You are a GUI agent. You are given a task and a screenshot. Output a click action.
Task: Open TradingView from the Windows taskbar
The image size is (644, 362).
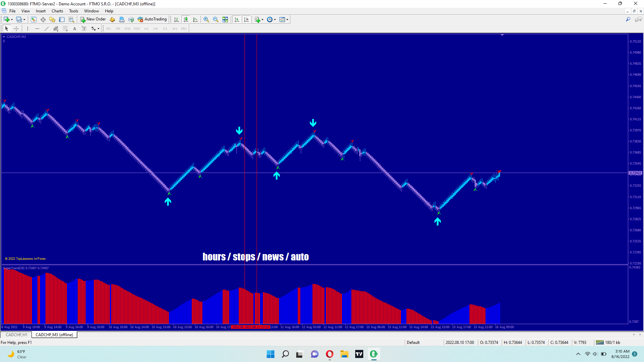pos(359,354)
